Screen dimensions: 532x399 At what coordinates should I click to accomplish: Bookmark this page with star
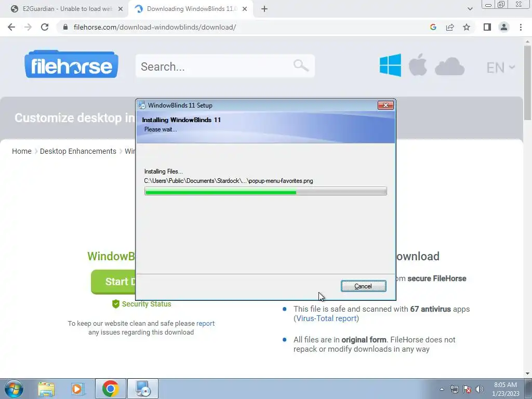pos(467,27)
